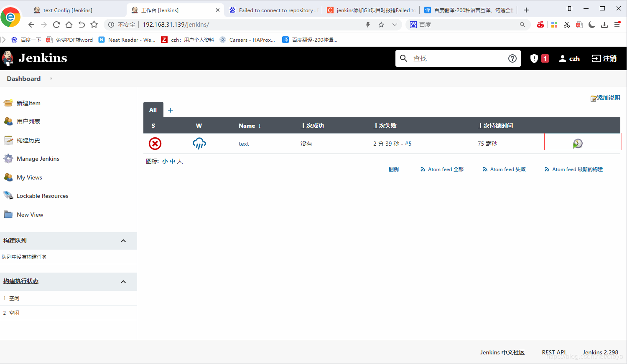Go back in browser history
The image size is (627, 364).
point(31,25)
